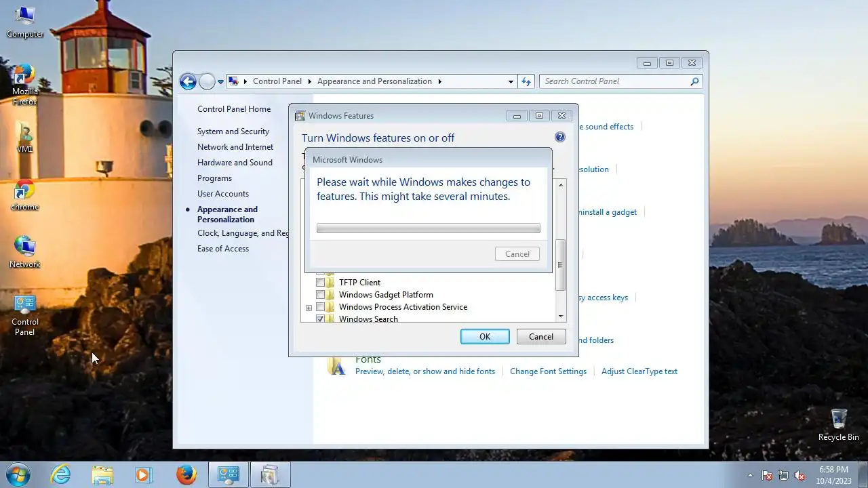The image size is (868, 488).
Task: Expand the Appearance and Personalization breadcrumb arrow
Action: pyautogui.click(x=439, y=81)
